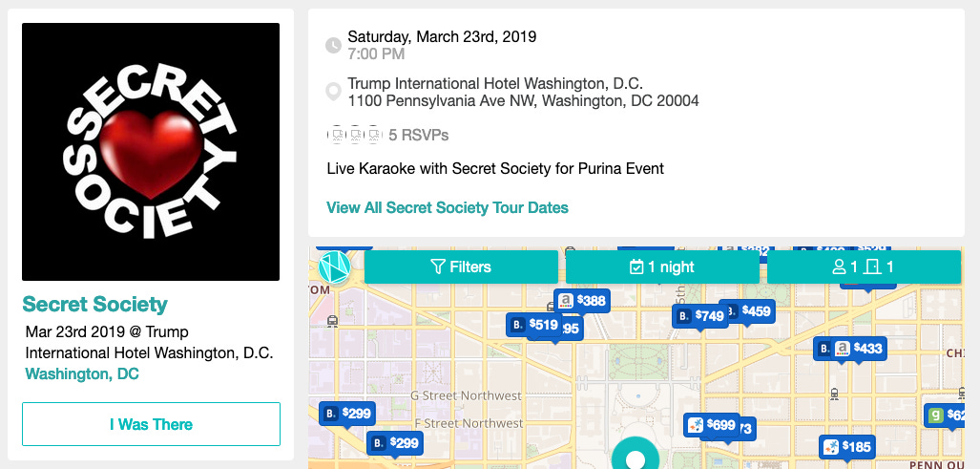Screen dimensions: 980x469
Task: Click the teal map logo icon
Action: click(335, 267)
